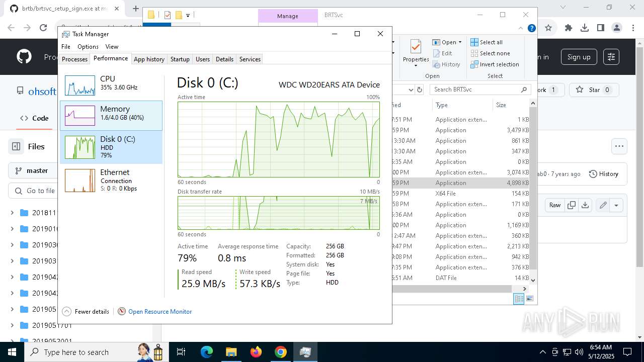Open the Users tab
The width and height of the screenshot is (644, 362).
pos(203,59)
